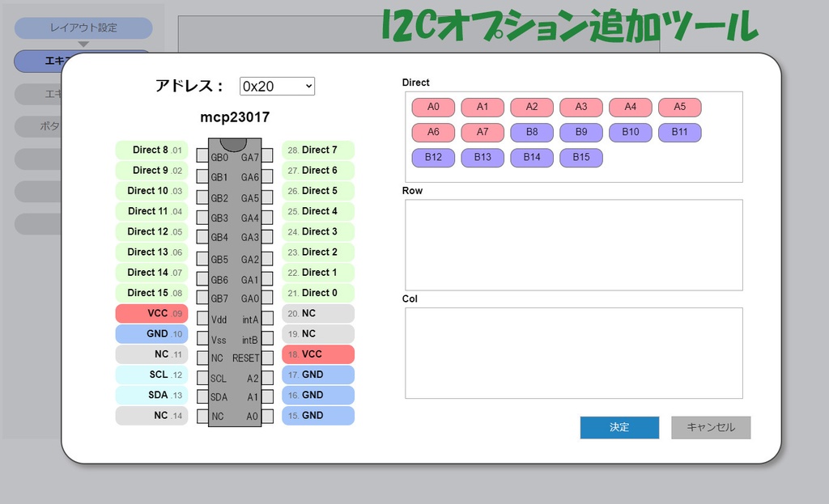Select the Direct 8 pin at position 1
This screenshot has width=829, height=504.
click(151, 150)
